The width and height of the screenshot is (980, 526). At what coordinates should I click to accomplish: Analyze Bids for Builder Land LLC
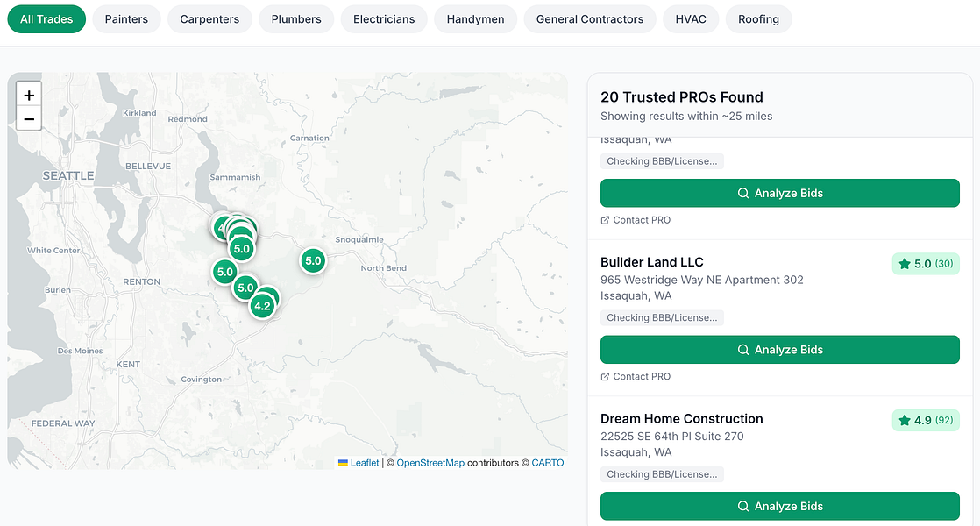pyautogui.click(x=780, y=350)
